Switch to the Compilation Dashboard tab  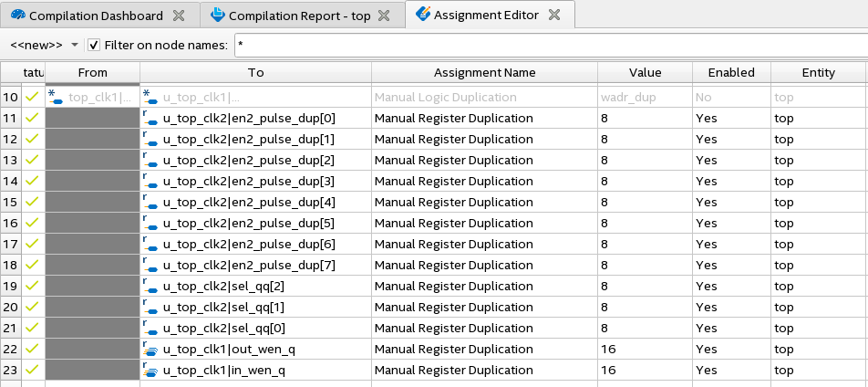point(96,16)
